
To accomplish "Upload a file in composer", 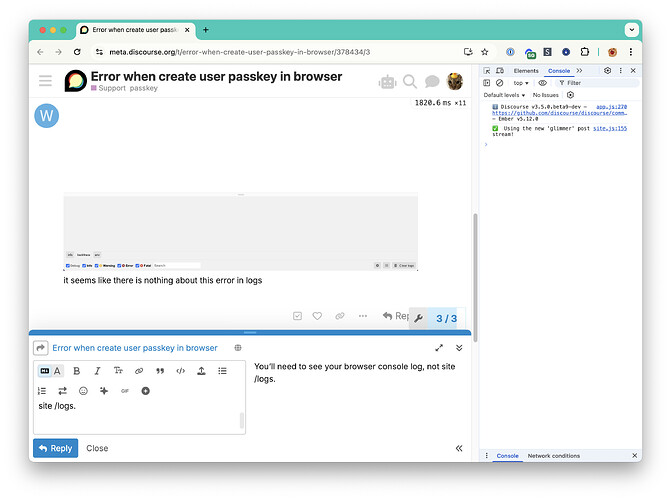I will click(201, 371).
